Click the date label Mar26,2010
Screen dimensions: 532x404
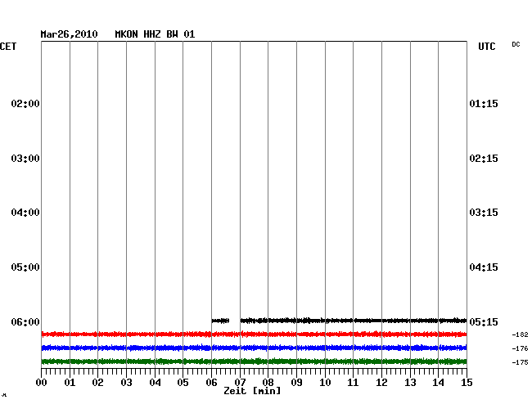coord(69,34)
